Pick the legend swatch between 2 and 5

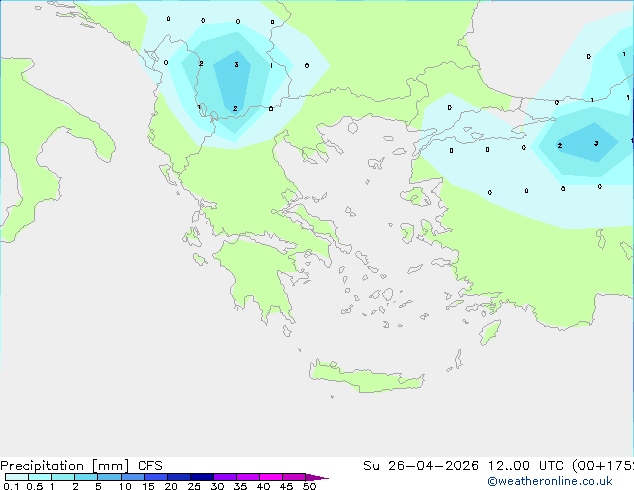(86, 477)
